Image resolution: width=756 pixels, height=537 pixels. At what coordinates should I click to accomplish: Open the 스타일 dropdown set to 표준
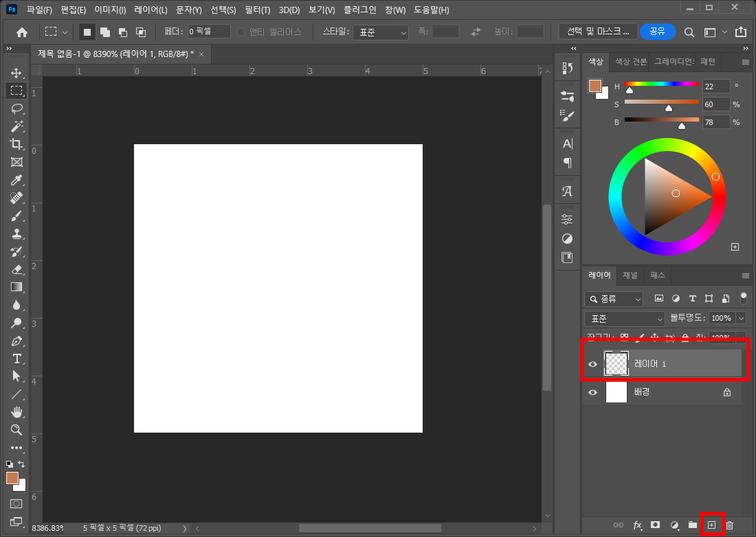[381, 32]
